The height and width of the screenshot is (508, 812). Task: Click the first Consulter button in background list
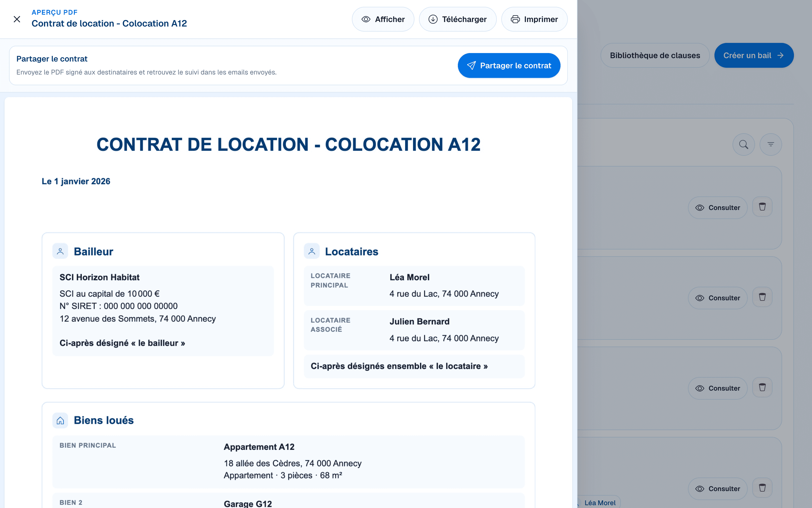pos(718,208)
